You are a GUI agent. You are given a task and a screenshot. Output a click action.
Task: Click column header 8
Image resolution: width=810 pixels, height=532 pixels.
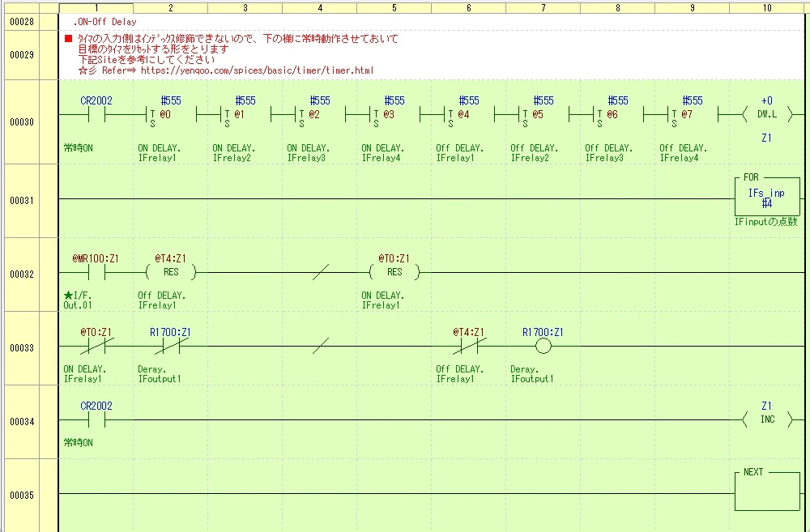click(x=617, y=8)
